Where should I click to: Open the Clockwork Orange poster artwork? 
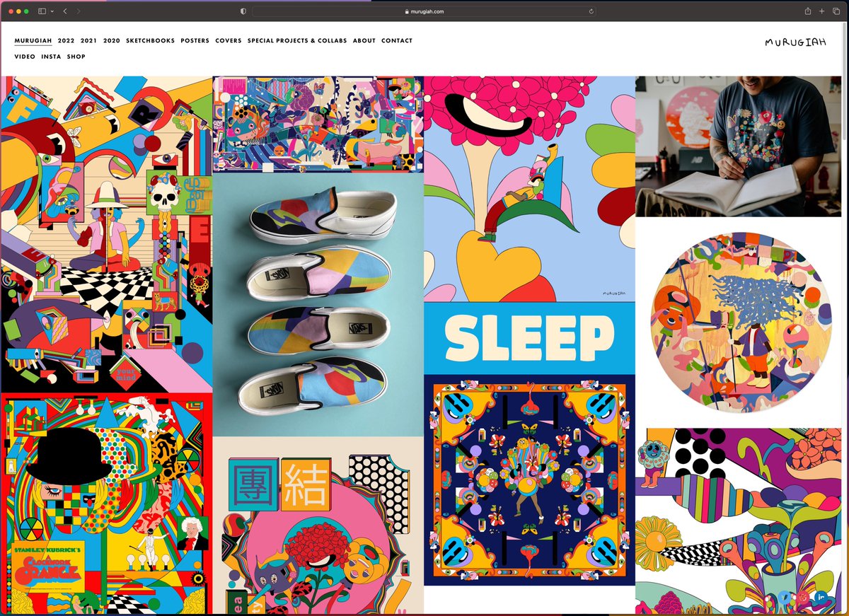pyautogui.click(x=106, y=504)
